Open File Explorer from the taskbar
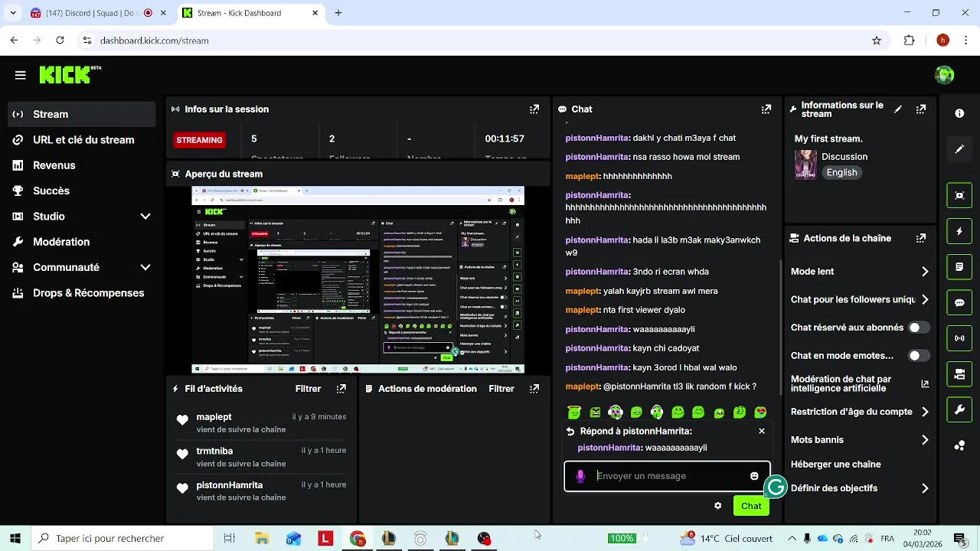The height and width of the screenshot is (551, 980). (262, 539)
